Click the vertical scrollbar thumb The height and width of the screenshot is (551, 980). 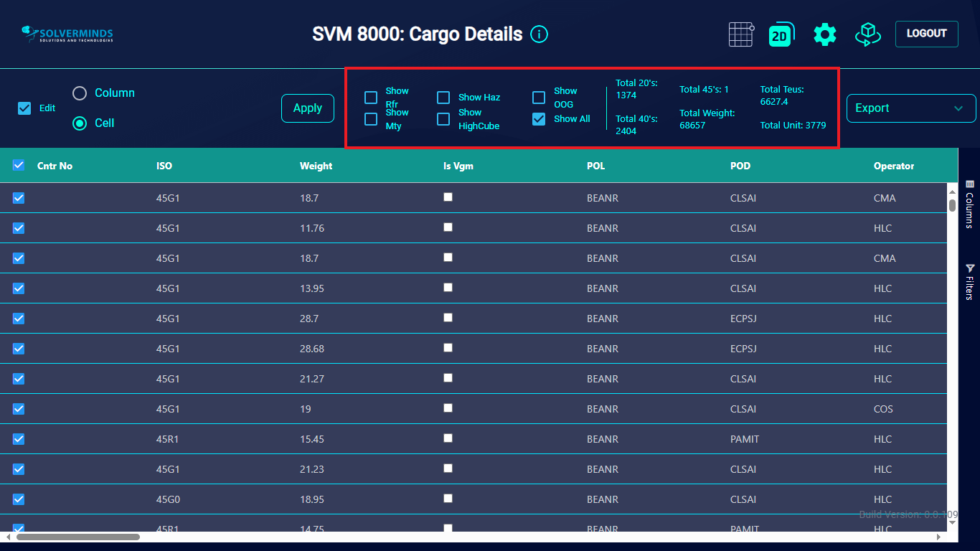click(x=953, y=205)
